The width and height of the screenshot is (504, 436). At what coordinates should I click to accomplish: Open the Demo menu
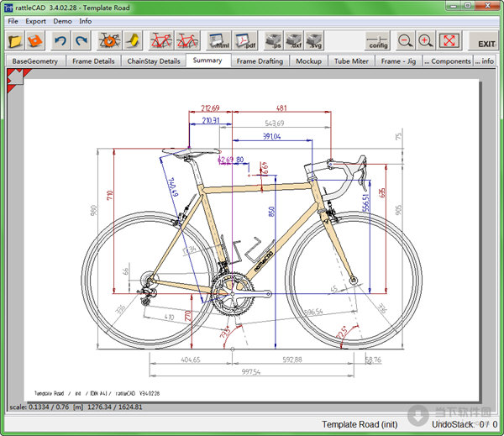tap(62, 21)
